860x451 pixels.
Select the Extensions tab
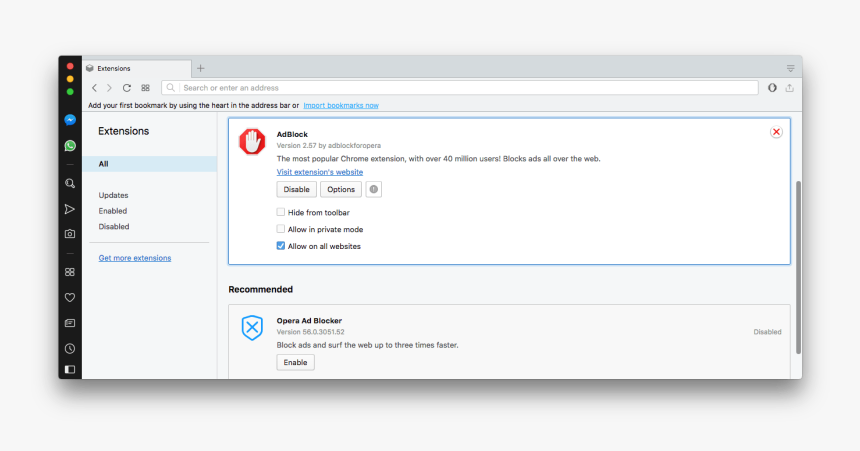137,69
